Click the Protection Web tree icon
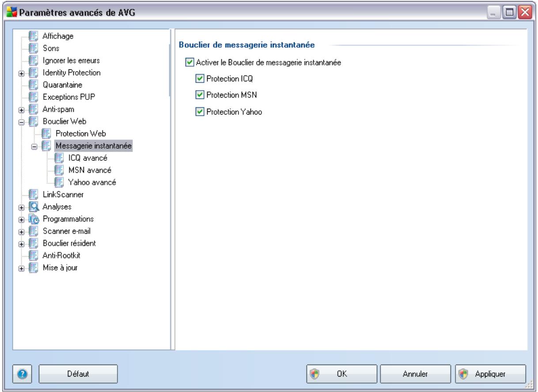Image resolution: width=538 pixels, height=392 pixels. (47, 133)
